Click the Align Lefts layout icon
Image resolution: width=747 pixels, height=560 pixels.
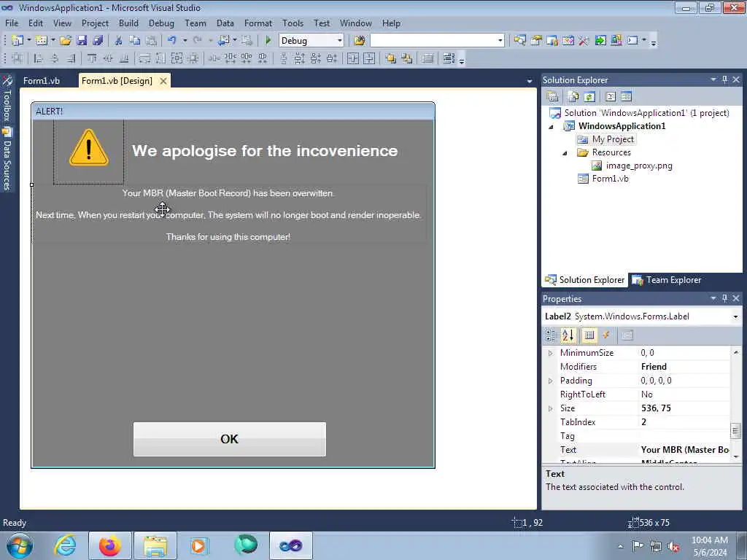[38, 58]
